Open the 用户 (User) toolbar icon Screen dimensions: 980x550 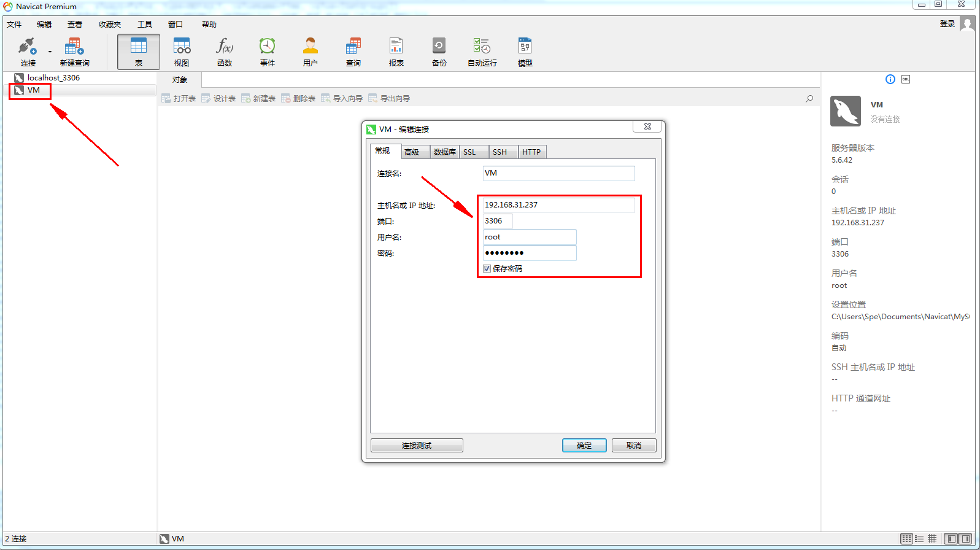(311, 52)
